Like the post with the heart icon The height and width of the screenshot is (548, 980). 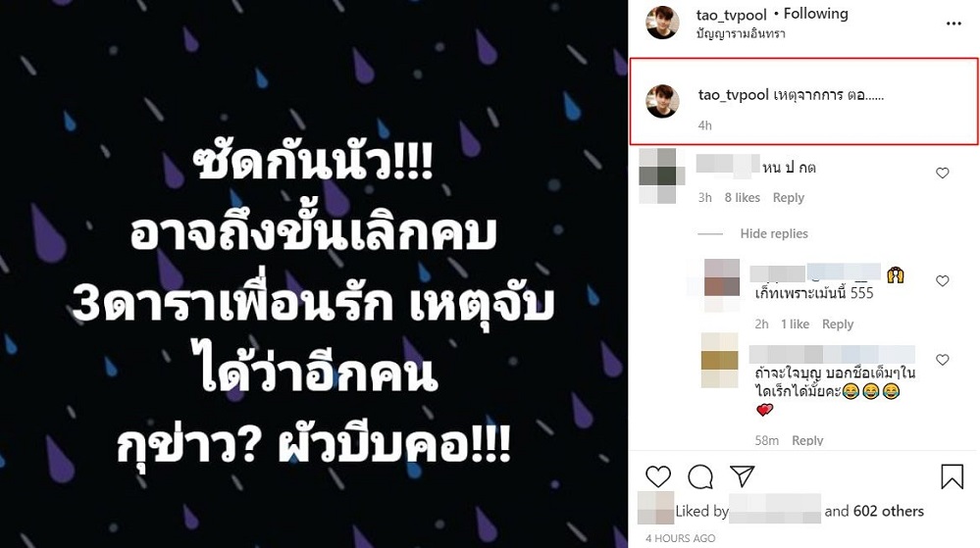coord(658,476)
